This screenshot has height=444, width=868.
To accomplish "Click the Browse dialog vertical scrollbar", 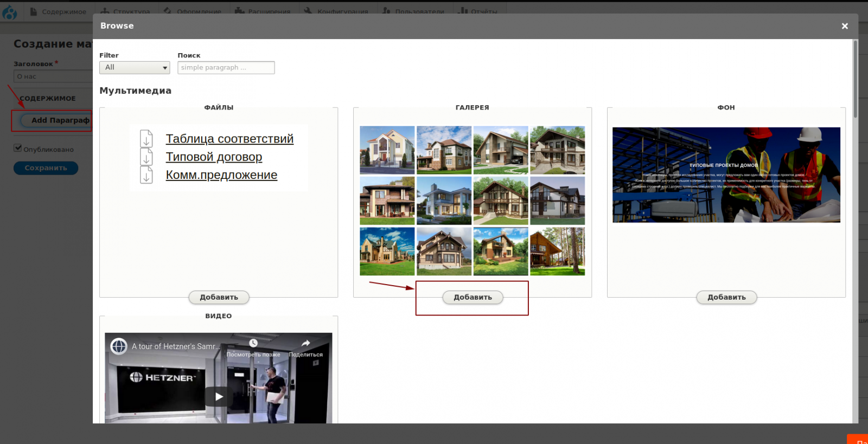I will click(x=856, y=79).
